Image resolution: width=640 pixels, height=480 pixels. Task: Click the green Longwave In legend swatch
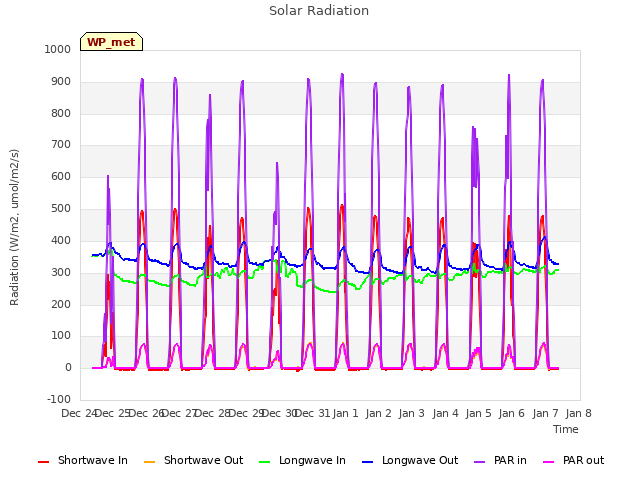coord(264,462)
